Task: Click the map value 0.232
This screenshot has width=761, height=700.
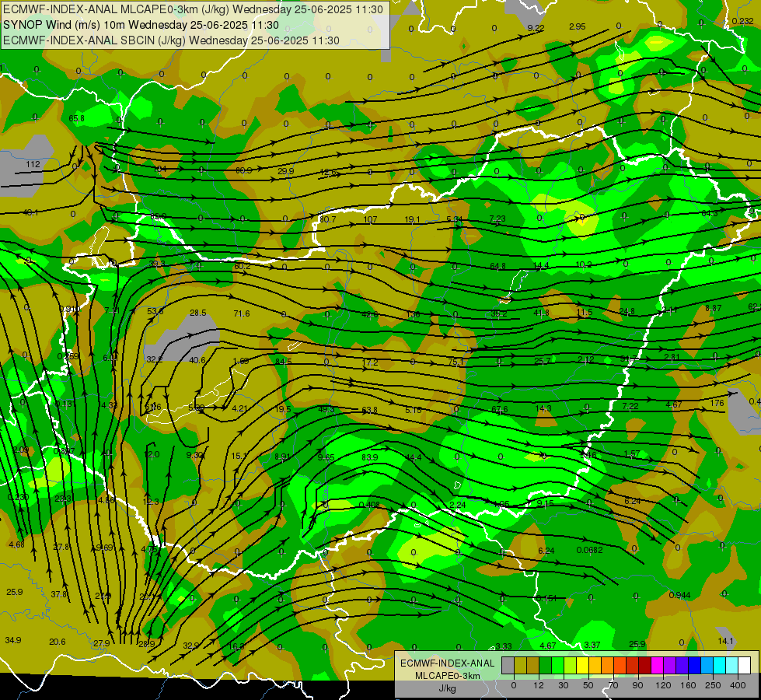Action: pos(742,21)
